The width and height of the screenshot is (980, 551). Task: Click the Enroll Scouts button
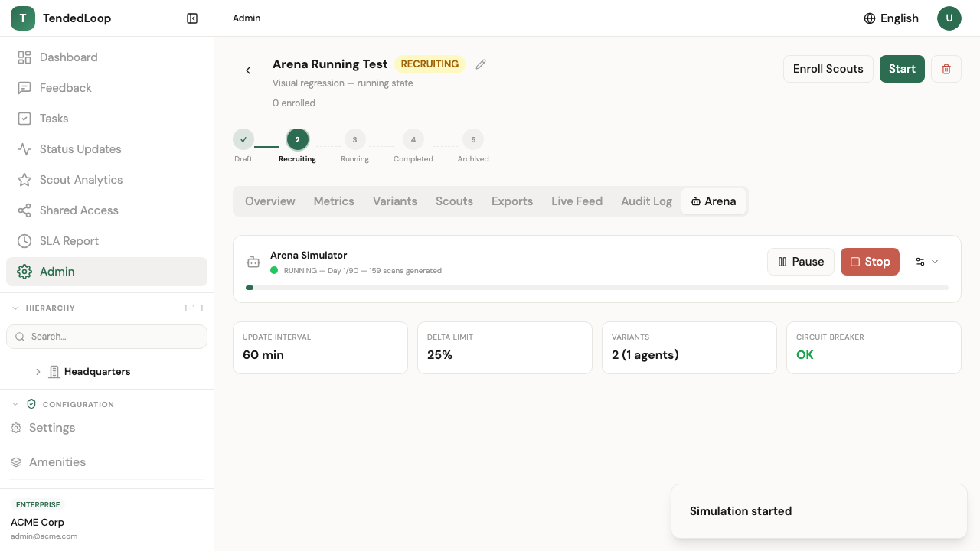(828, 69)
